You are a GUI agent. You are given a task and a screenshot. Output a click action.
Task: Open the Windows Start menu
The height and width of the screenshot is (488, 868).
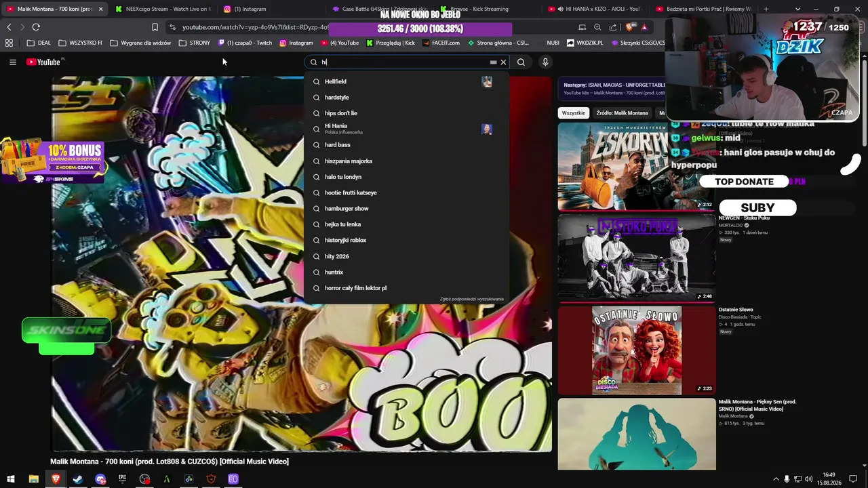tap(11, 479)
